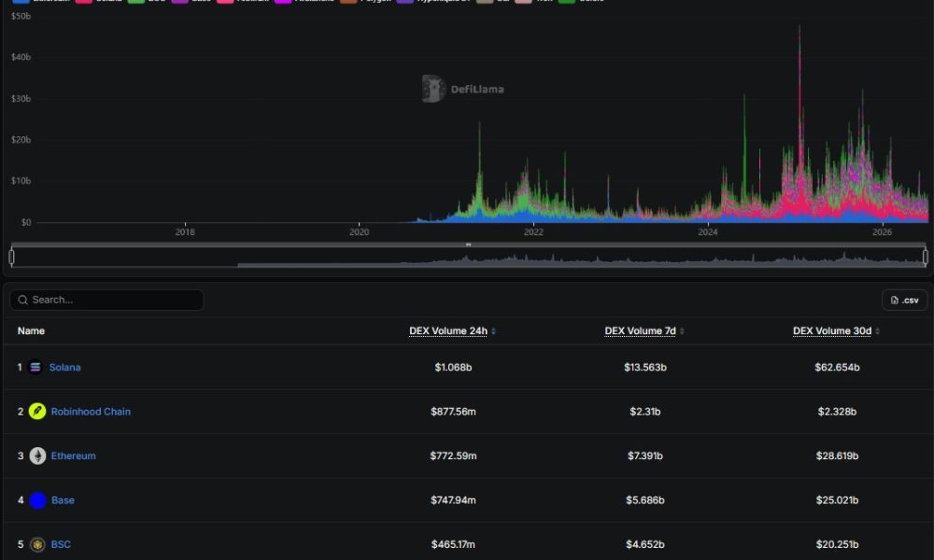Click the Ethereum diamond logo icon
The height and width of the screenshot is (560, 934).
coord(37,455)
